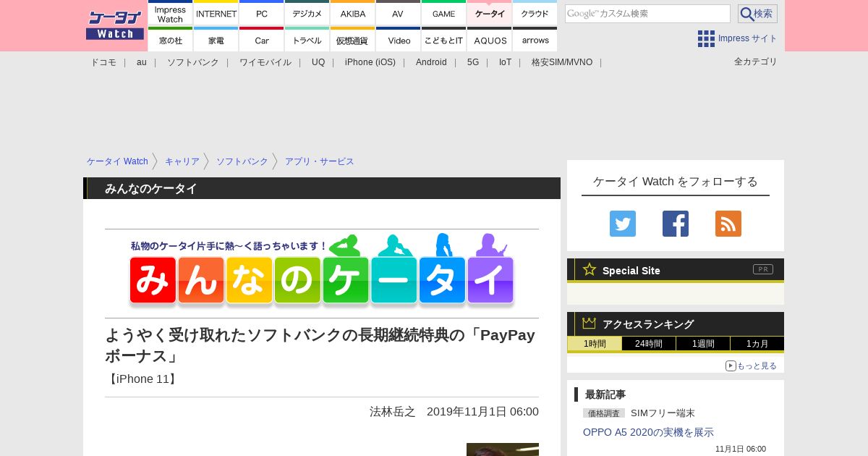This screenshot has height=456, width=868.
Task: Click the Special Site star icon
Action: [x=590, y=269]
